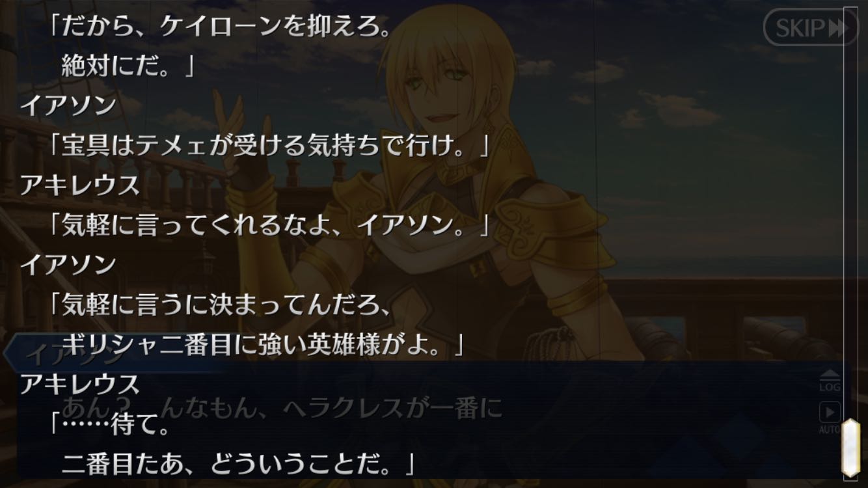Select the line 「だから、ケイローンを抑えろ。
The height and width of the screenshot is (488, 868).
[x=219, y=28]
